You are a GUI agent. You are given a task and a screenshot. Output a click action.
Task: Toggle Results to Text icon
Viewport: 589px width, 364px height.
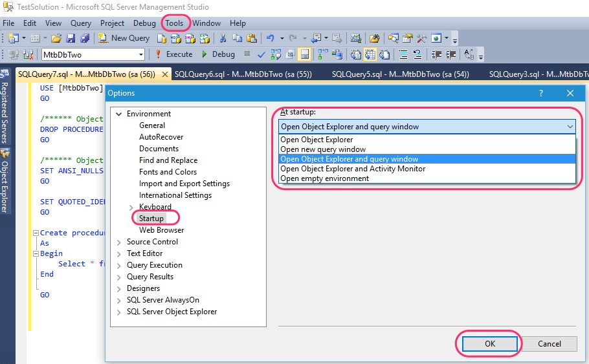[355, 54]
